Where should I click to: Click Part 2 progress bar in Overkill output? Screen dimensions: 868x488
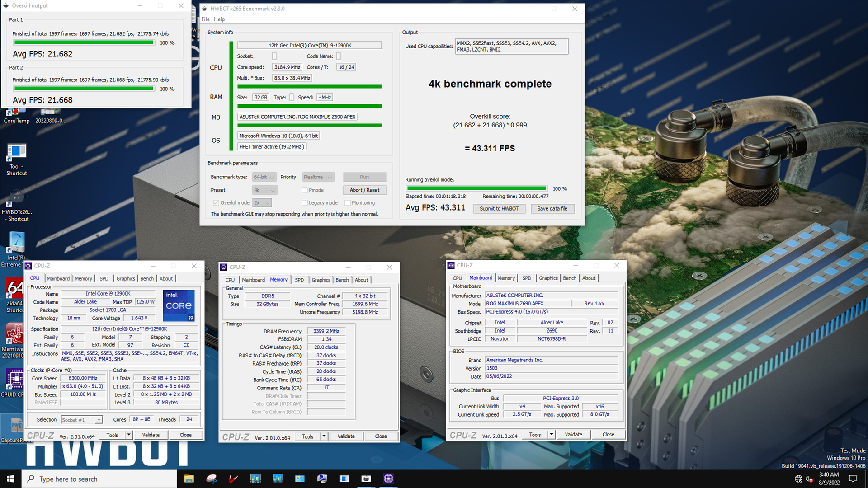pos(84,89)
